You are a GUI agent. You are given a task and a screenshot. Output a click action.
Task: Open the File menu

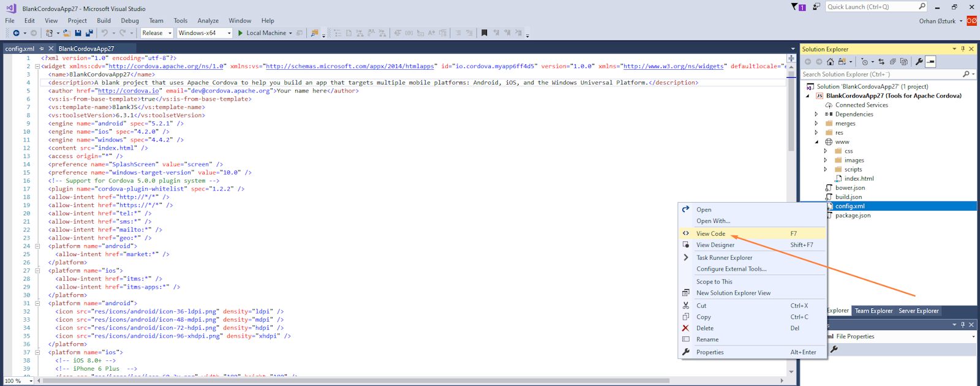[x=10, y=20]
